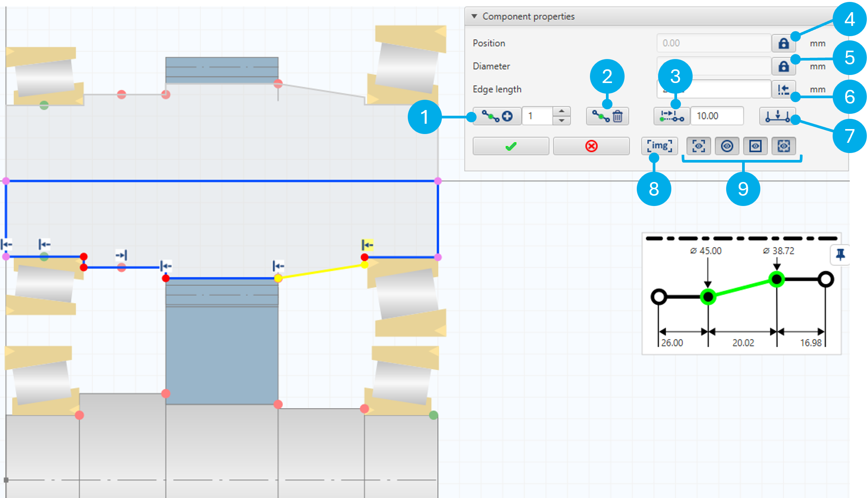Click the Edge length alignment arrow button
This screenshot has height=498, width=868.
pyautogui.click(x=783, y=89)
